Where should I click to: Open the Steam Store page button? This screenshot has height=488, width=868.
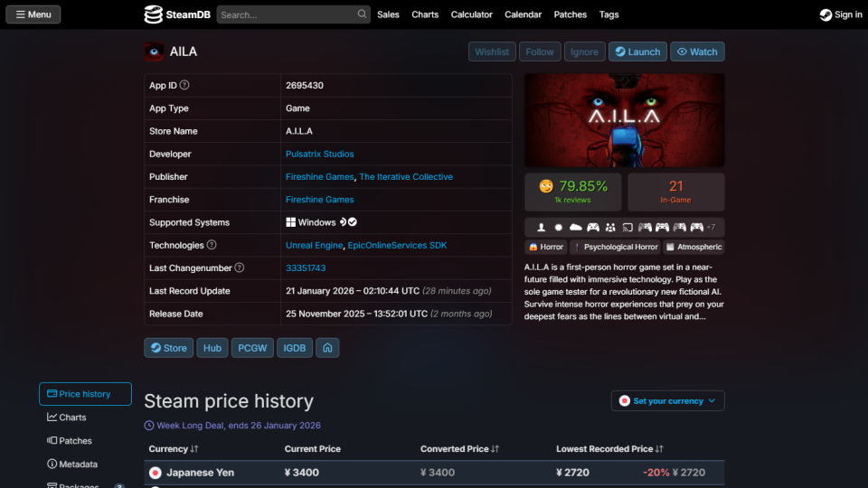point(169,348)
